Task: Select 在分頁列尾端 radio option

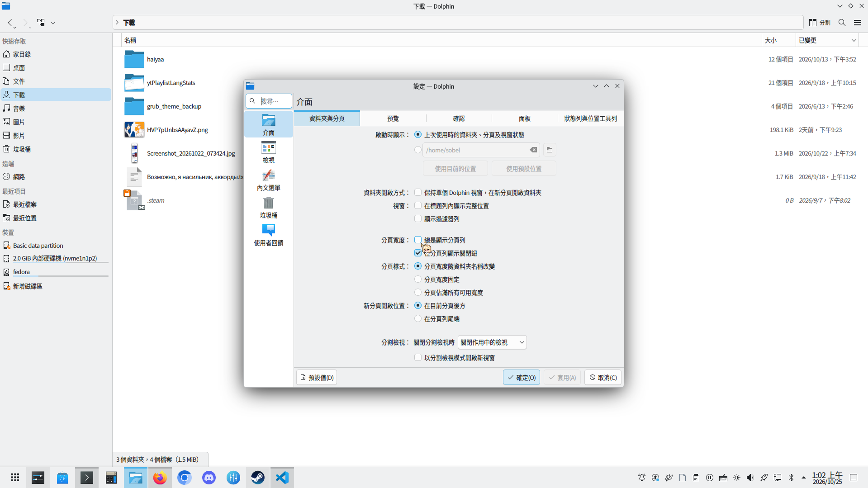Action: (x=418, y=319)
